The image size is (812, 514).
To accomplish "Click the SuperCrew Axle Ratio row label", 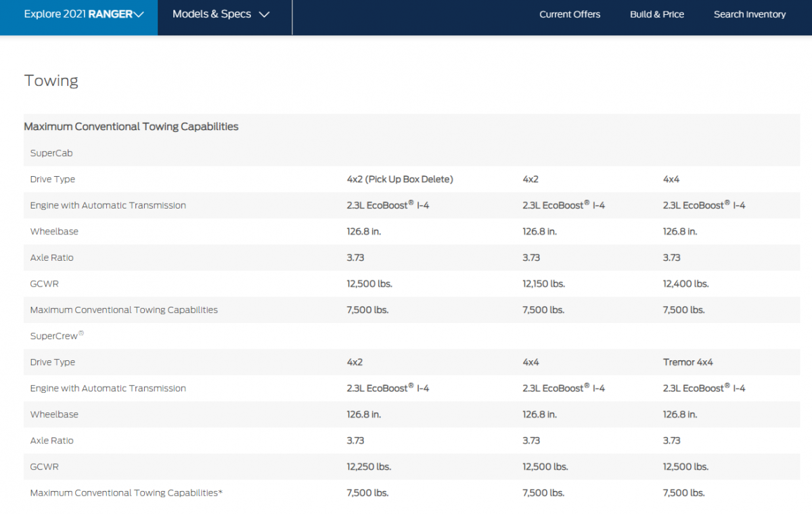I will point(52,441).
